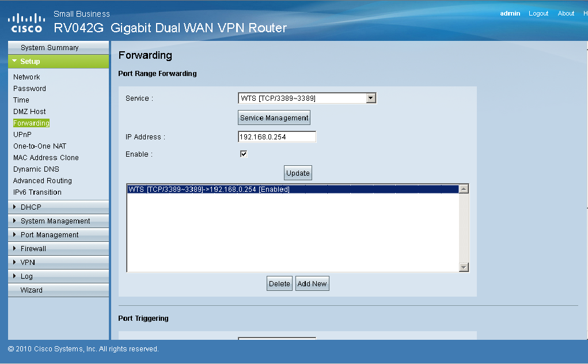
Task: Select the WTS service combo box
Action: click(307, 98)
